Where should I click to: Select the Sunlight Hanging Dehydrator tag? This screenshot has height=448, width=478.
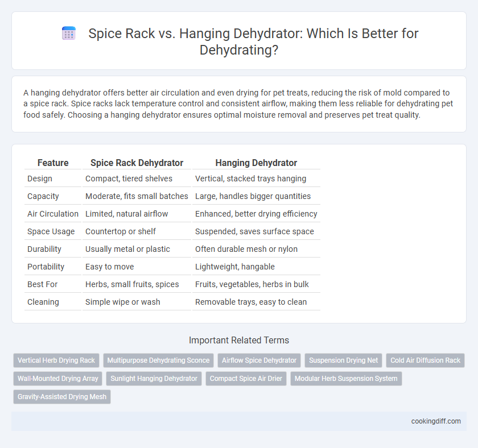[x=154, y=379]
